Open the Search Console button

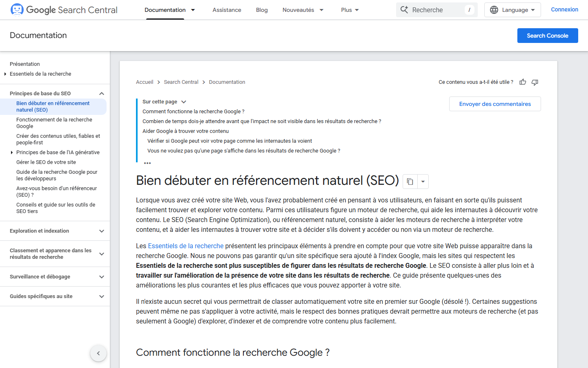(x=548, y=36)
